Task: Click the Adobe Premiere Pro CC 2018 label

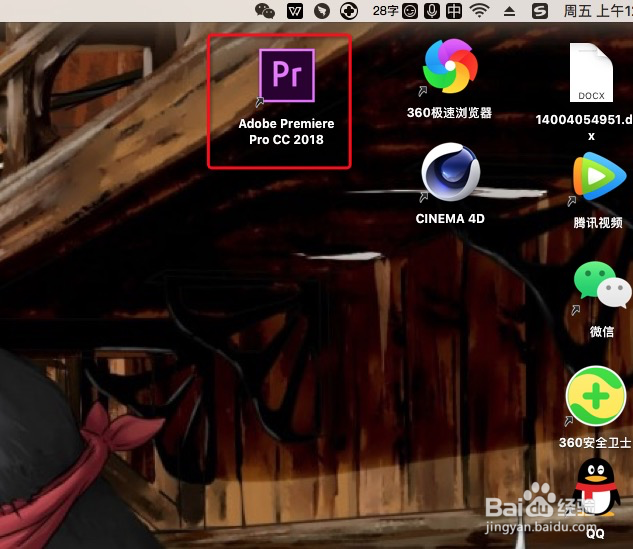Action: coord(286,132)
